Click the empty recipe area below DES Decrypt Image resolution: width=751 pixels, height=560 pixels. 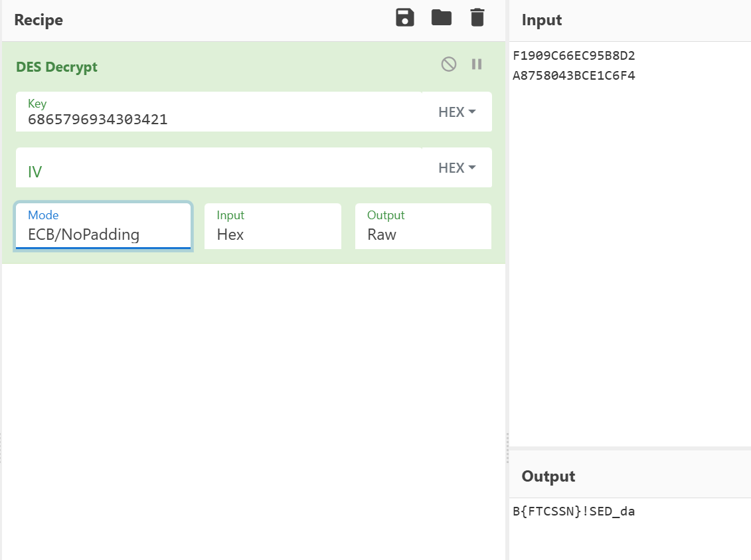(x=252, y=399)
